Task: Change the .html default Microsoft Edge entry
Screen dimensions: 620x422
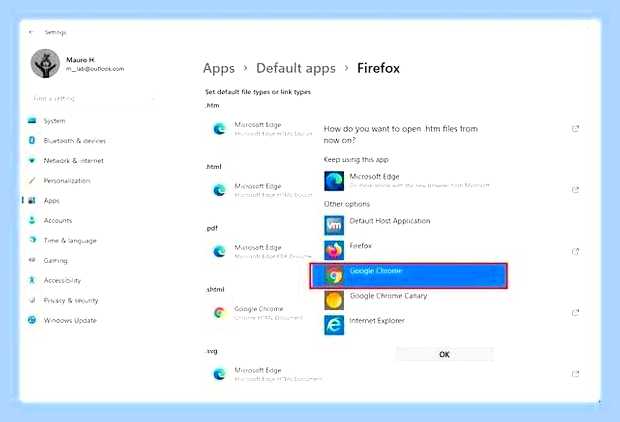Action: 263,190
